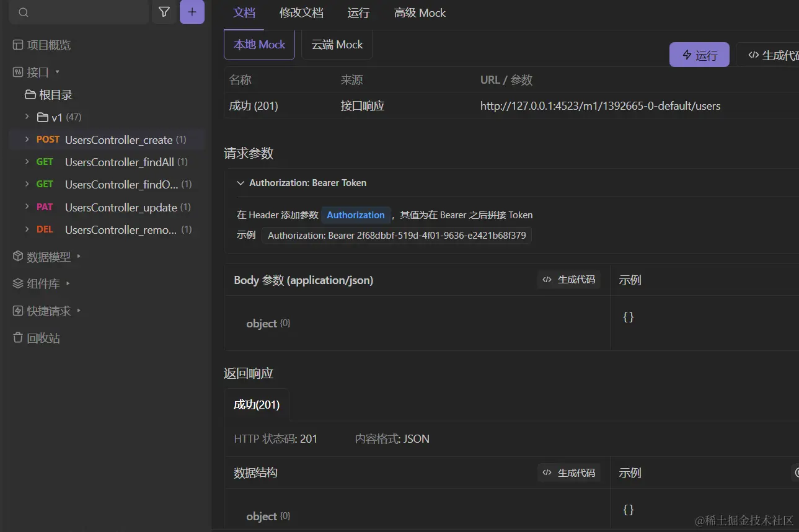The width and height of the screenshot is (799, 532).
Task: Click the 成功 (201) table cell
Action: pos(254,106)
